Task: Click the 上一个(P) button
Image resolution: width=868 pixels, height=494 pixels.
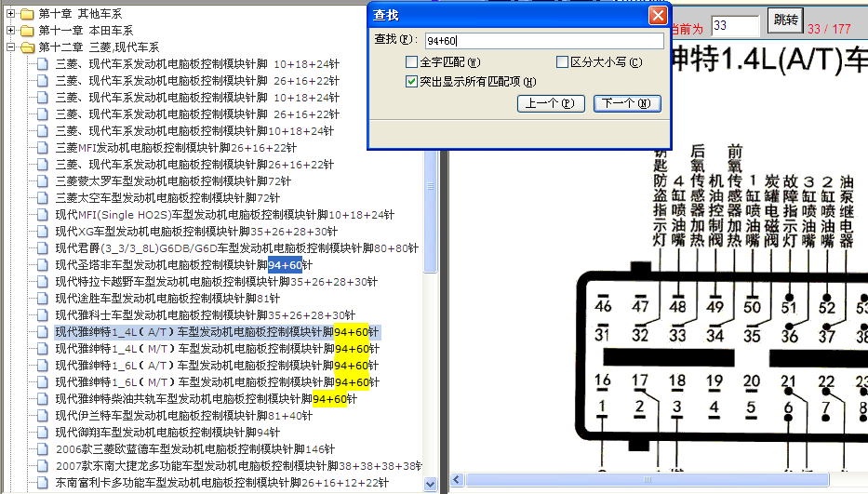Action: click(551, 103)
